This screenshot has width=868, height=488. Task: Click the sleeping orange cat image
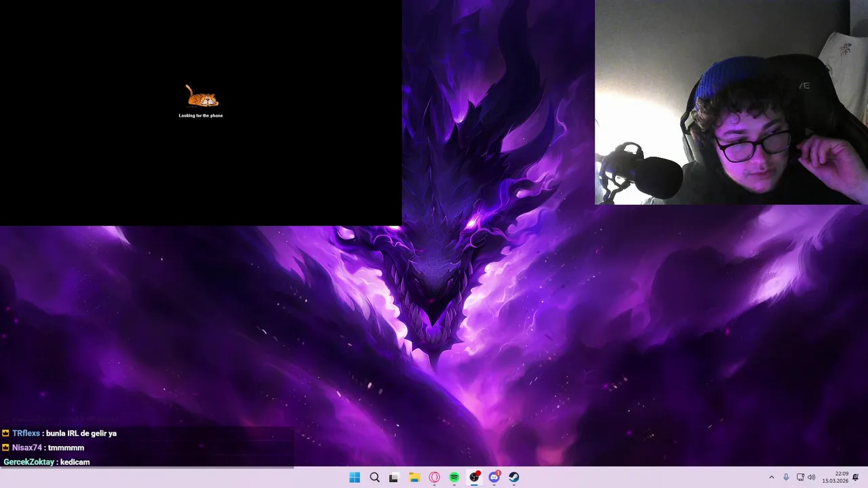[x=202, y=96]
